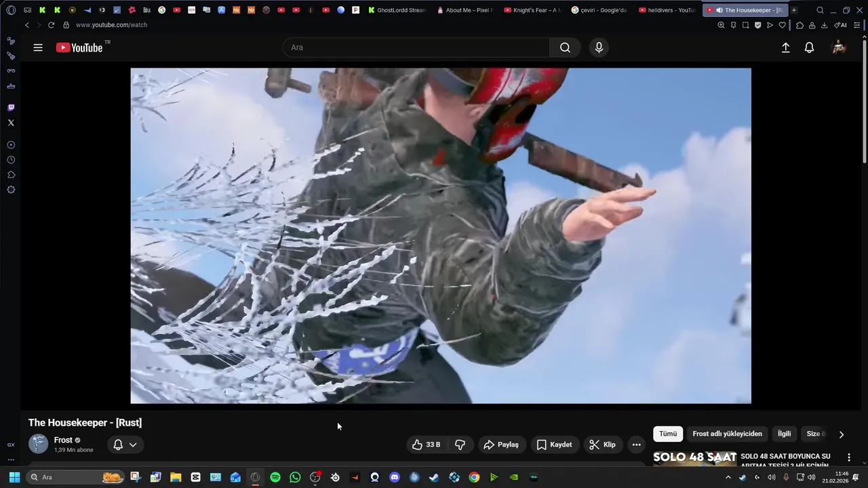Select the Frost adlı yükleyiciden chip
This screenshot has height=488, width=868.
727,434
